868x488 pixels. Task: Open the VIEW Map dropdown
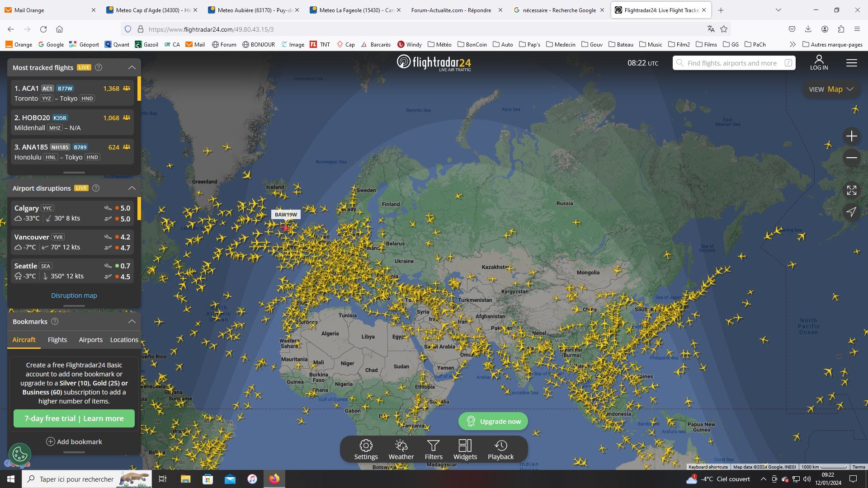830,89
